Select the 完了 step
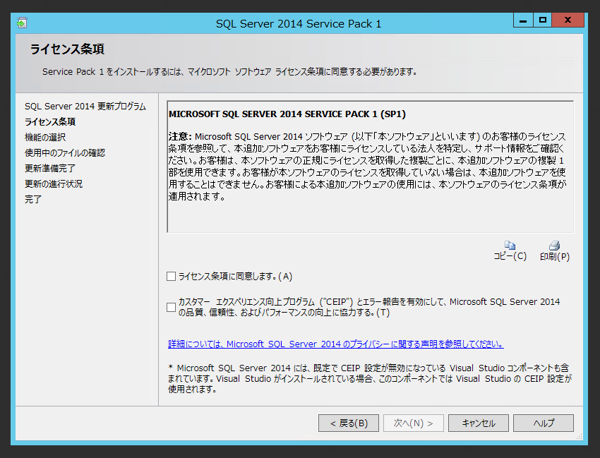The height and width of the screenshot is (458, 600). 33,199
